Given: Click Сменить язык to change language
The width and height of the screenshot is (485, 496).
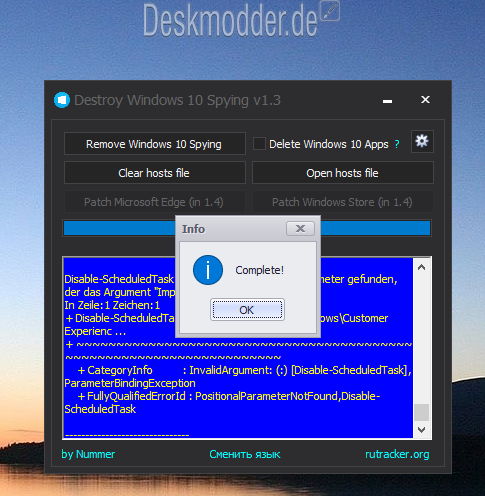Looking at the screenshot, I should tap(245, 454).
